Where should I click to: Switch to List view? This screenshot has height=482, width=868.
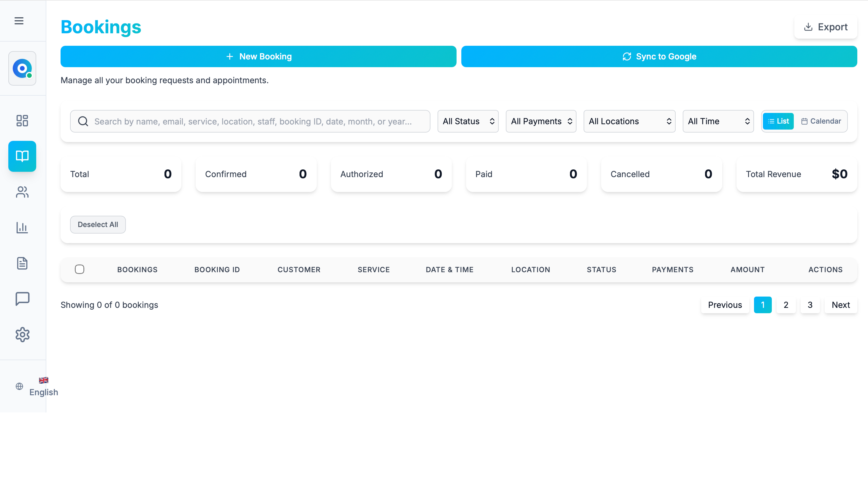[x=778, y=121]
